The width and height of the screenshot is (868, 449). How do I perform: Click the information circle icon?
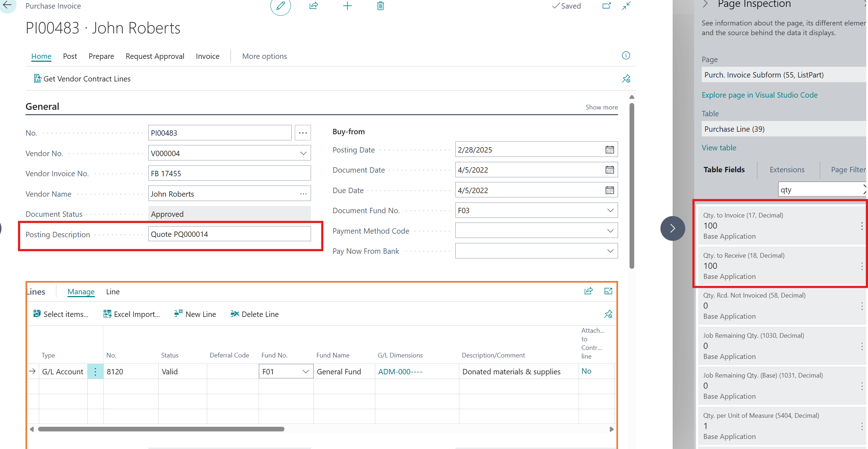point(626,56)
